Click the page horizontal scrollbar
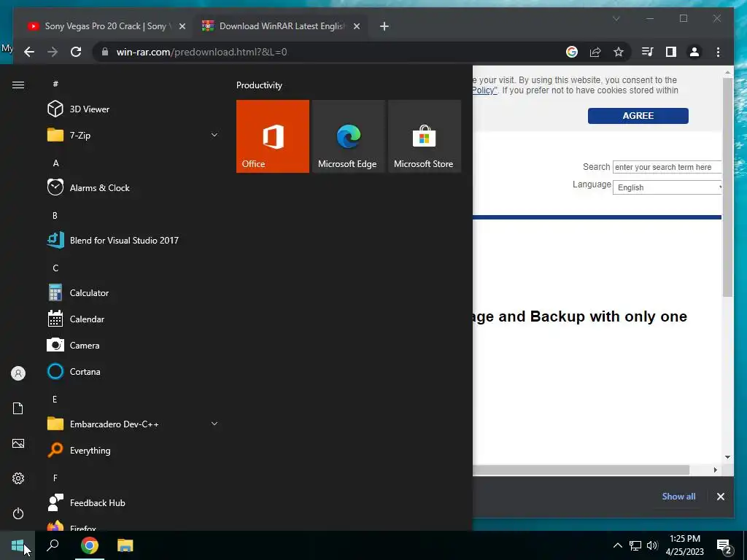 tap(581, 470)
